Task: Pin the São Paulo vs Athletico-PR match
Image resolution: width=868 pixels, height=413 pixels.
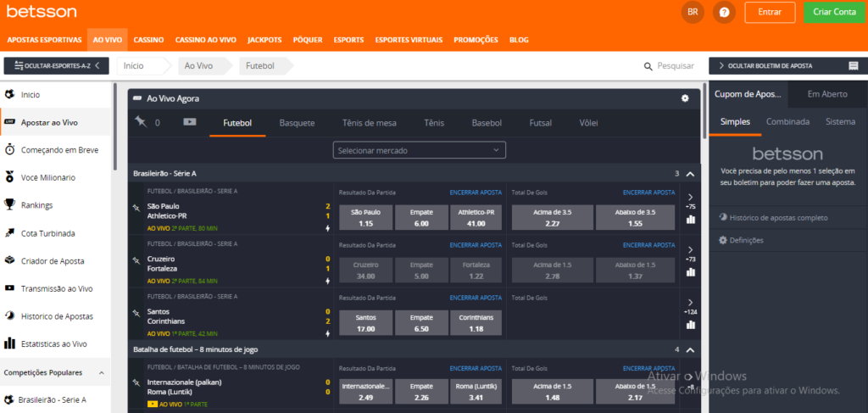Action: pyautogui.click(x=136, y=208)
